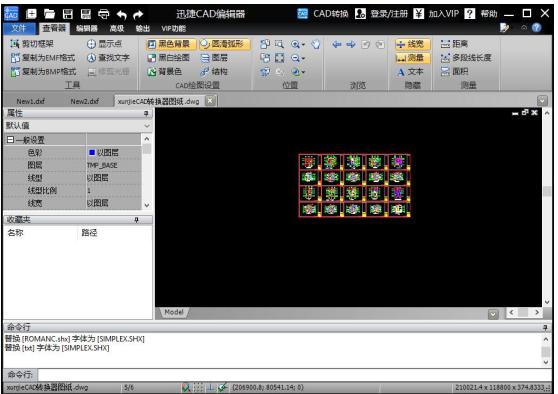Open the document tab list dropdown
The width and height of the screenshot is (558, 394).
coord(542,101)
